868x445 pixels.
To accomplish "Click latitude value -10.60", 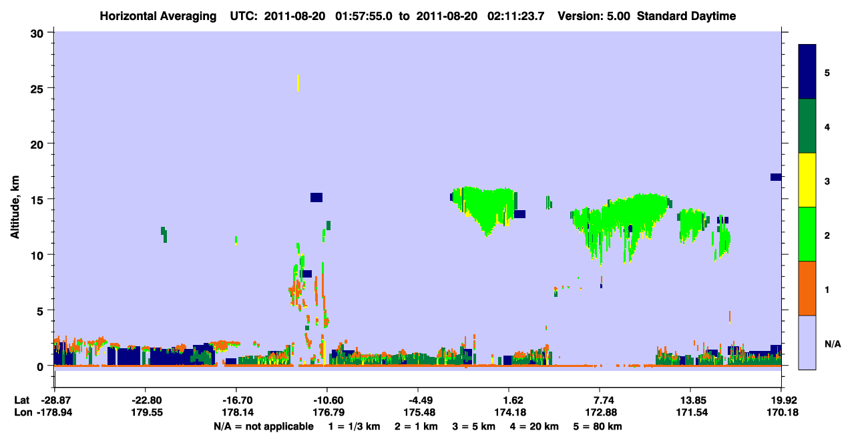I will [327, 400].
